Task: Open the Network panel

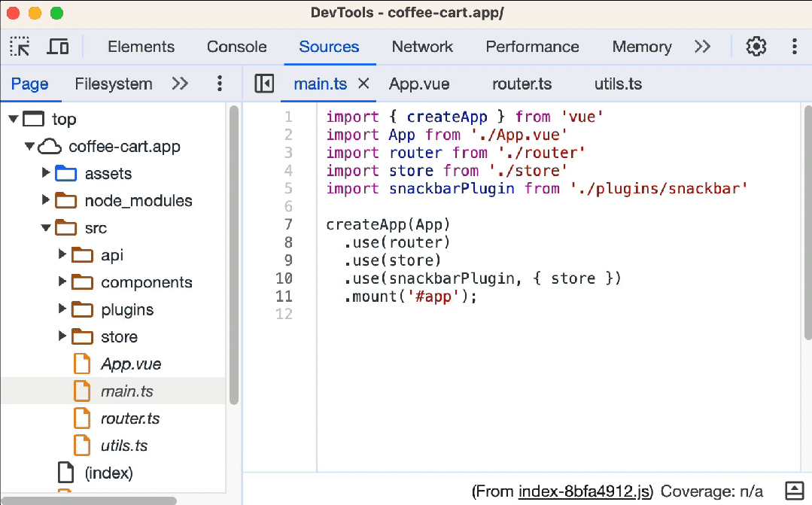Action: pos(422,47)
